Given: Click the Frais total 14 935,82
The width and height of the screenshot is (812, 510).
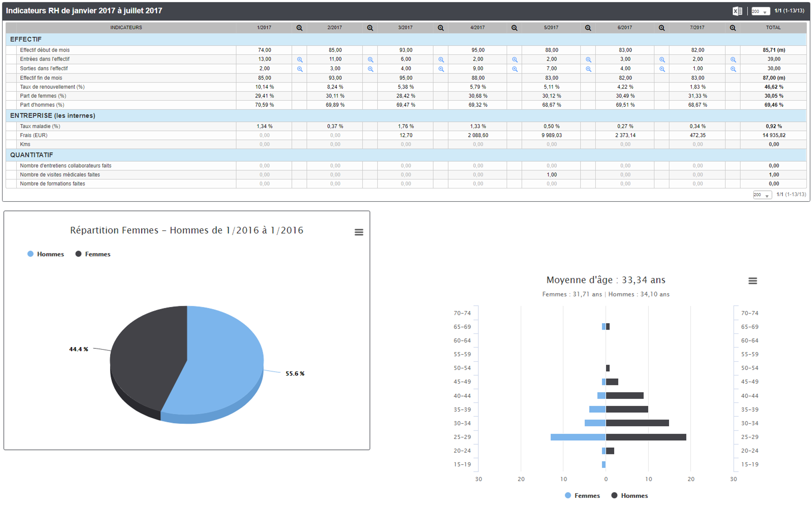Looking at the screenshot, I should (x=774, y=135).
